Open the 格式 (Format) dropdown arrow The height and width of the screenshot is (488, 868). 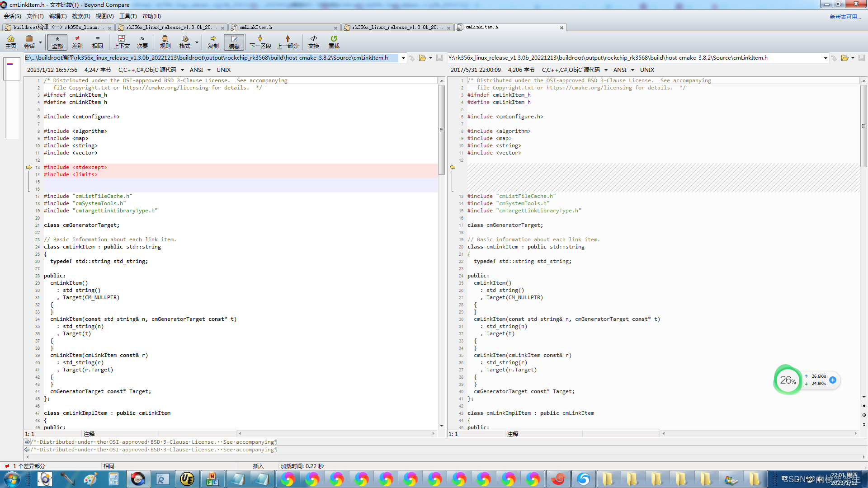coord(197,42)
